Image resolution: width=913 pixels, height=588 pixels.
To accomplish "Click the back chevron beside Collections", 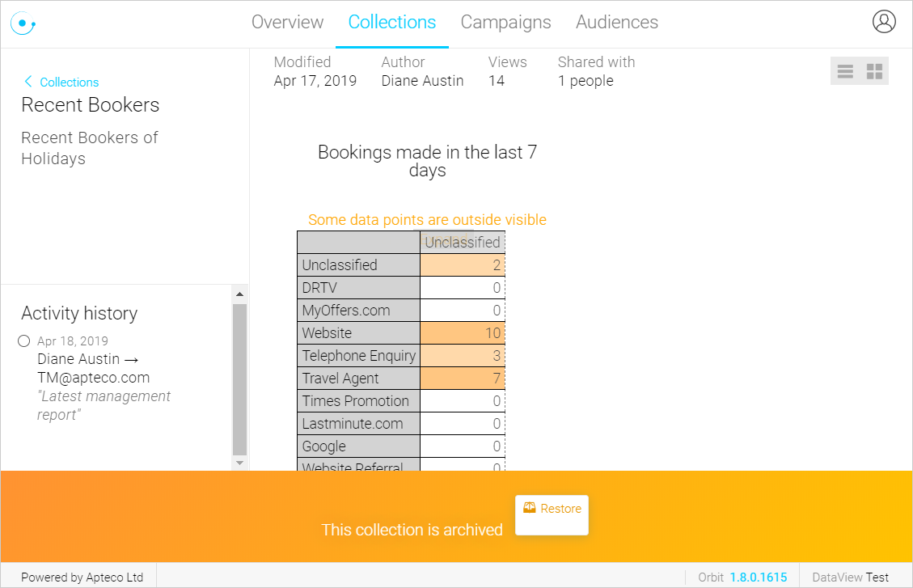I will [28, 82].
